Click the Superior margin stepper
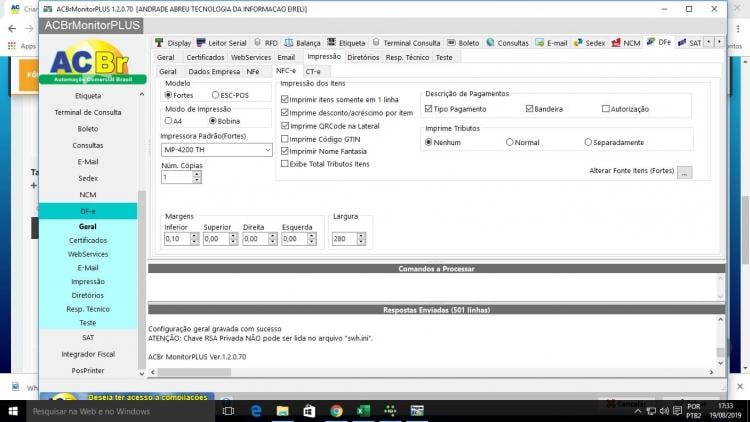750x422 pixels. [233, 239]
